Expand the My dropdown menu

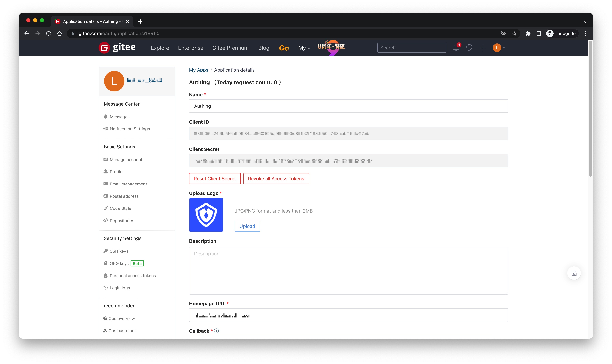click(304, 48)
